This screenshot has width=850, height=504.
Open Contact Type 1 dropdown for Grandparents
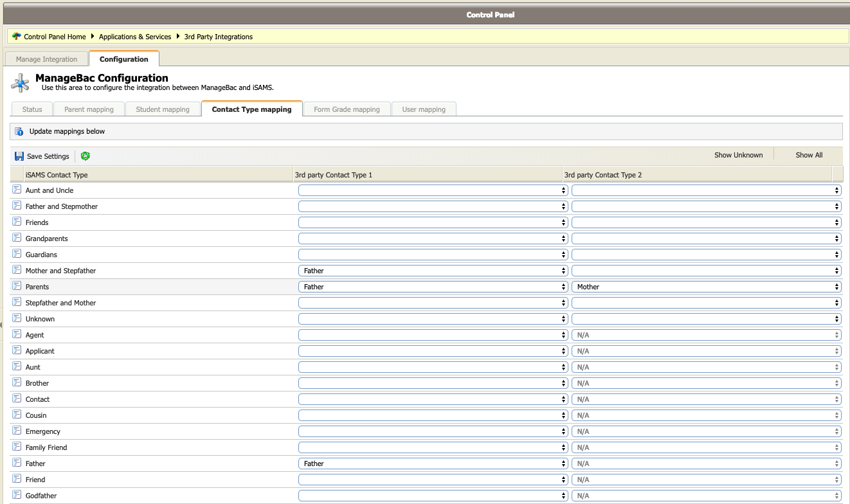tap(433, 239)
